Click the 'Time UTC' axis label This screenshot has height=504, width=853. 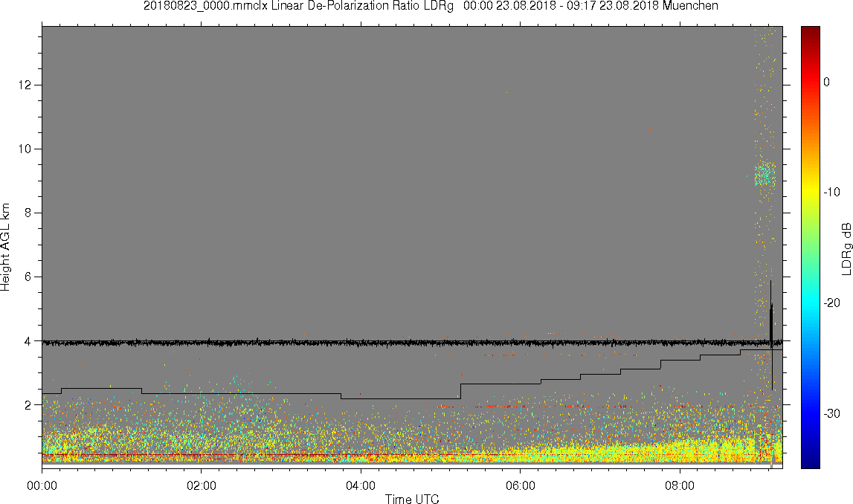[412, 499]
